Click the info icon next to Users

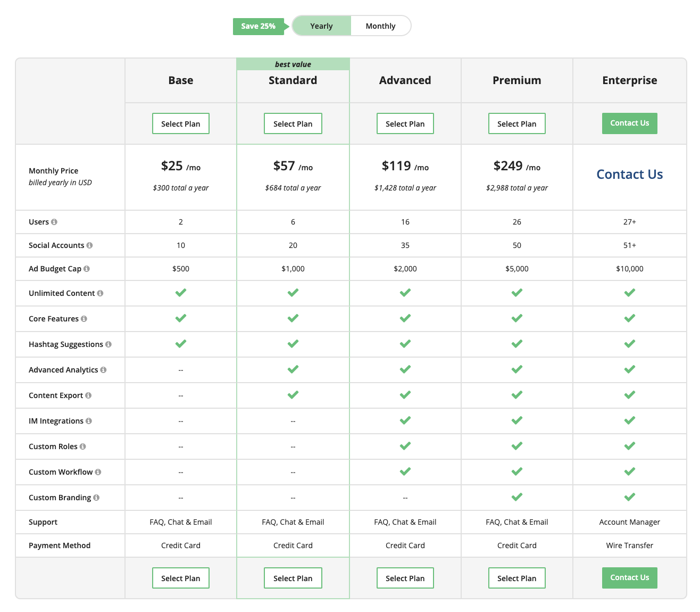point(54,222)
